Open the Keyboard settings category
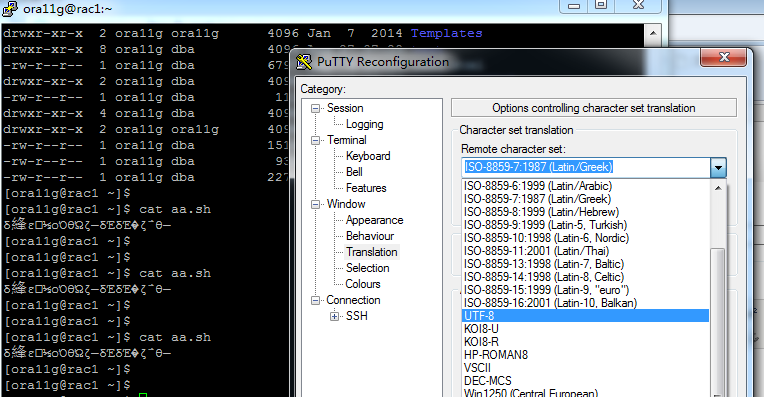 point(368,156)
